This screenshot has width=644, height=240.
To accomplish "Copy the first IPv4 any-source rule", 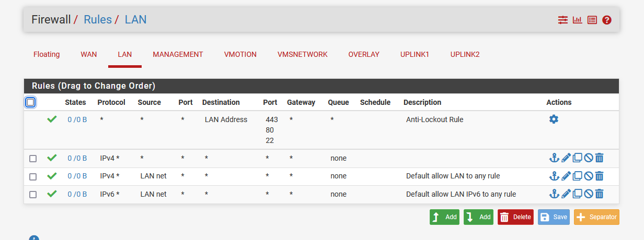I will pyautogui.click(x=577, y=158).
